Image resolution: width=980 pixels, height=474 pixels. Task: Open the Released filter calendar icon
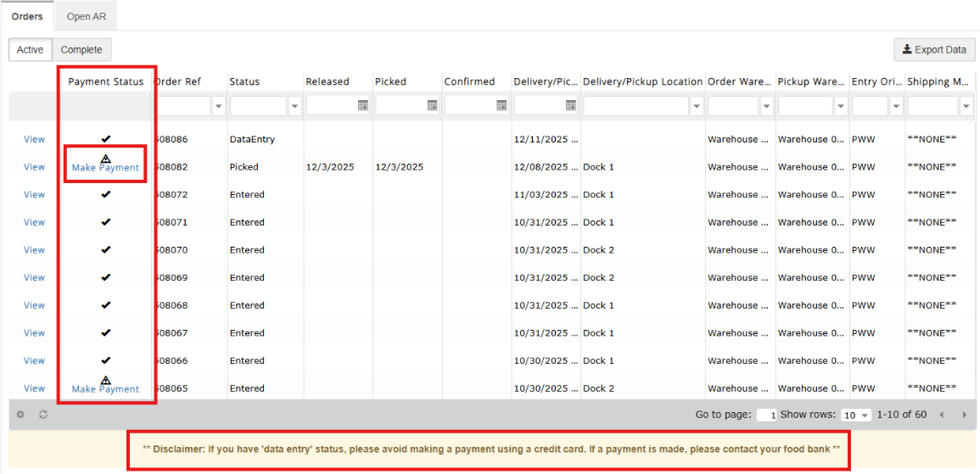[362, 106]
